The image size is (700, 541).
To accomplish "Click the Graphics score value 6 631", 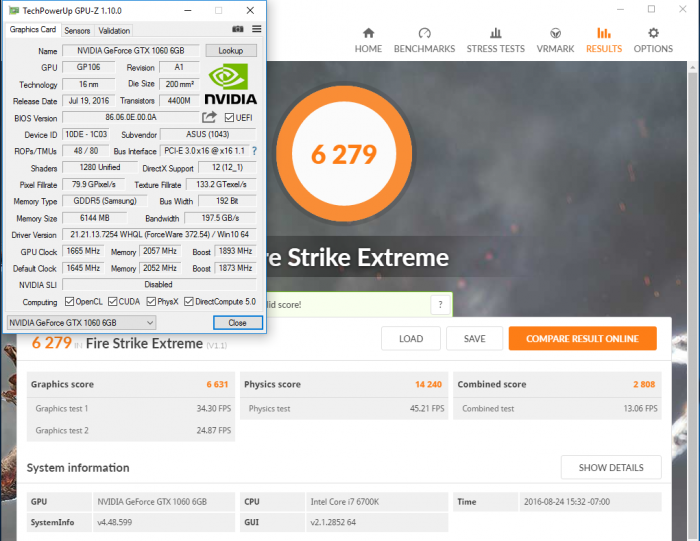I will tap(217, 384).
